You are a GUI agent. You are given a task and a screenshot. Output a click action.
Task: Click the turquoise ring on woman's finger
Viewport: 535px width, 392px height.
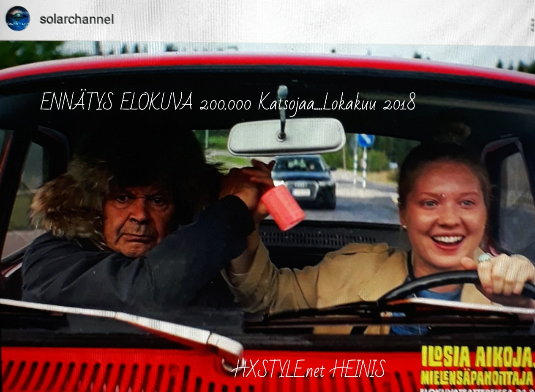tap(485, 257)
